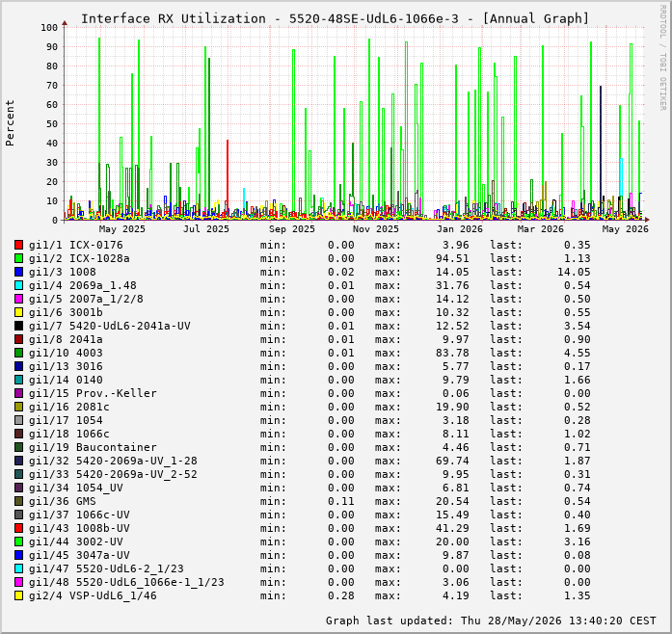The image size is (672, 634).
Task: Click the dark red swatch for gi1/8 2041a
Action: click(18, 339)
